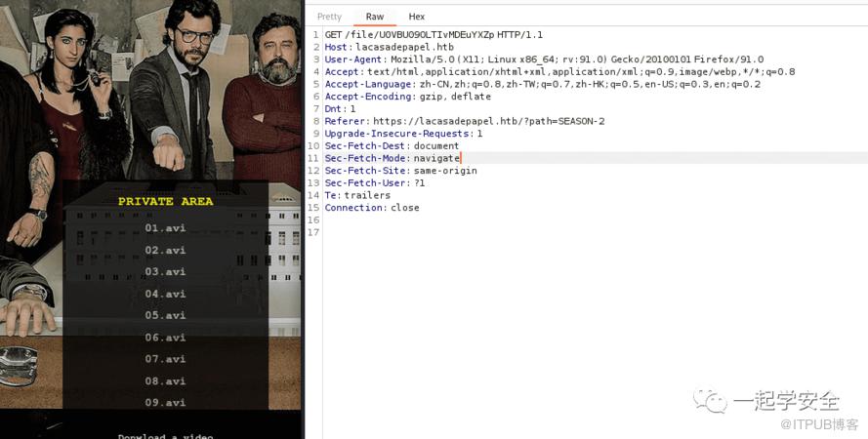This screenshot has width=868, height=439.
Task: Click the PRIVATE AREA heading
Action: pyautogui.click(x=165, y=202)
